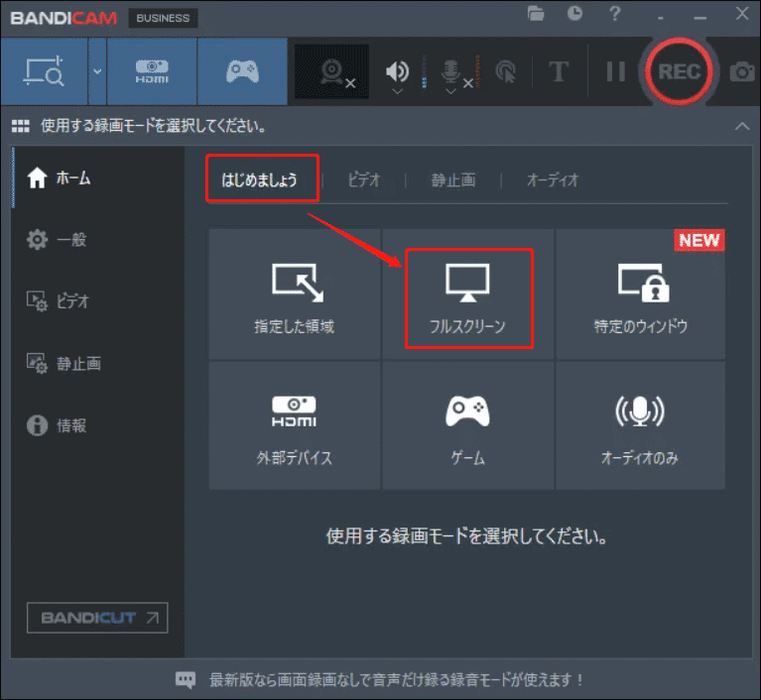Choose ゲーム recording mode tile
761x700 pixels.
pyautogui.click(x=468, y=425)
